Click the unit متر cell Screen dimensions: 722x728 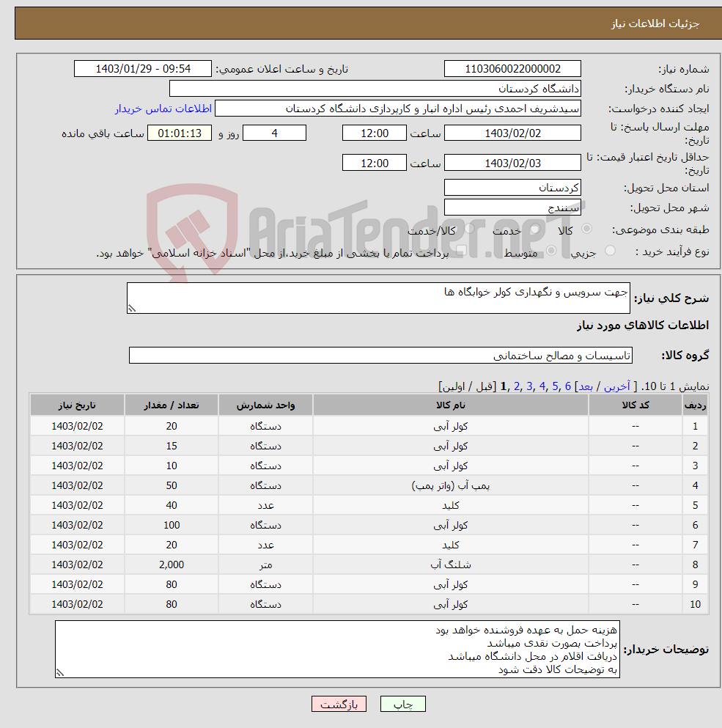pyautogui.click(x=265, y=565)
